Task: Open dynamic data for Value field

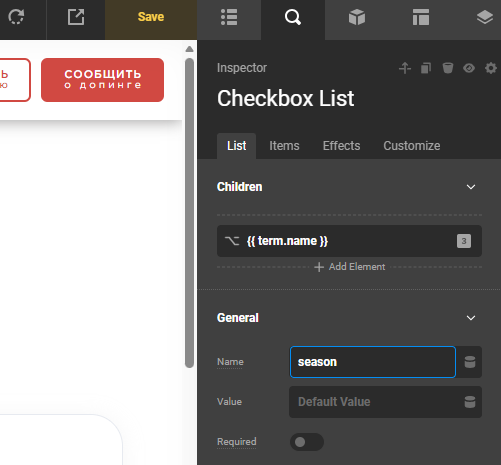Action: coord(470,402)
